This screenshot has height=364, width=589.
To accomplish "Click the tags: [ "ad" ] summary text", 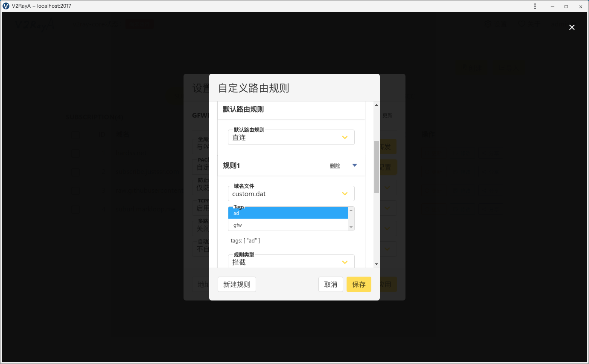I will click(x=245, y=240).
